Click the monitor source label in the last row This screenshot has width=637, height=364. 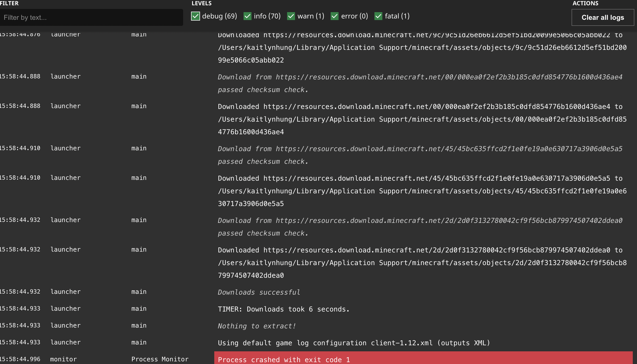point(63,359)
